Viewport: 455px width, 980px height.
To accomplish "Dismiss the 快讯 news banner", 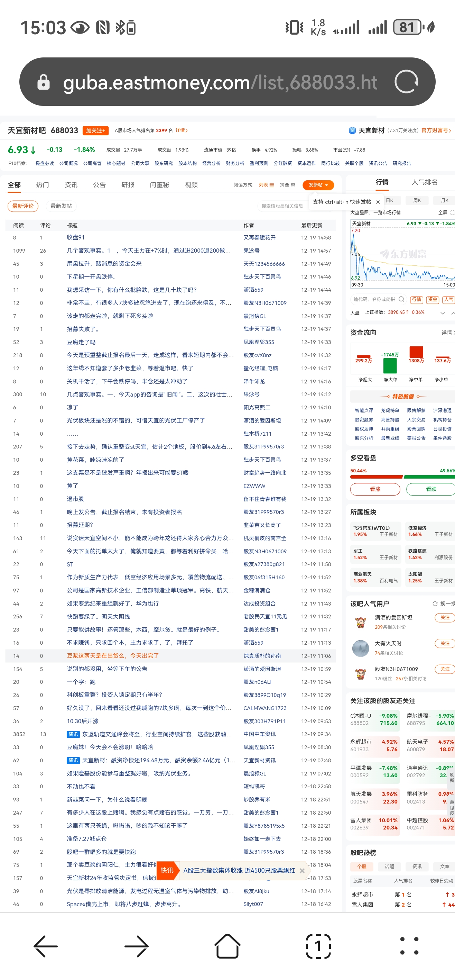I will (302, 870).
